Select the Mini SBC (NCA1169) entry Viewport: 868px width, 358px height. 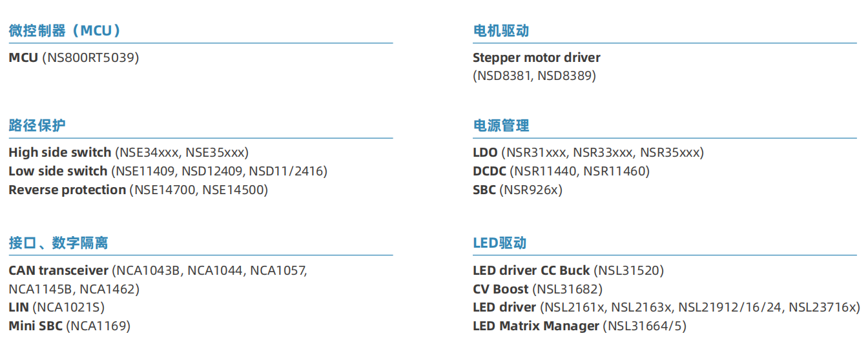tap(69, 326)
